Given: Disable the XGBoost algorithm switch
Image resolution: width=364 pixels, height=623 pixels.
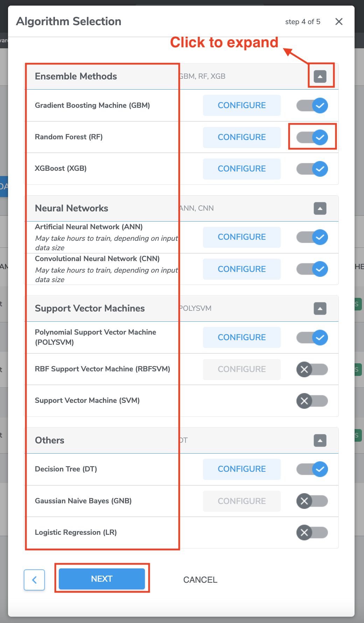Looking at the screenshot, I should click(312, 169).
